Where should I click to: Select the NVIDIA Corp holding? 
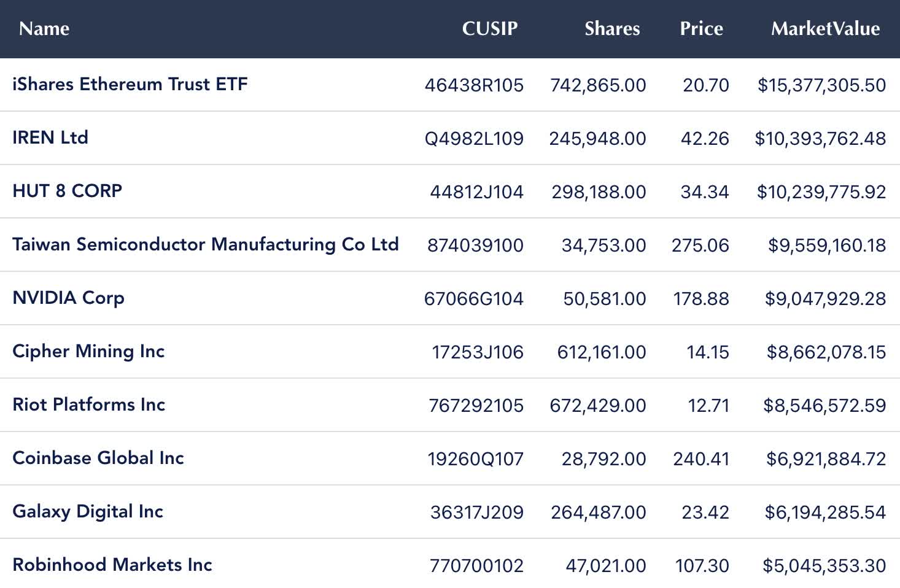[69, 298]
